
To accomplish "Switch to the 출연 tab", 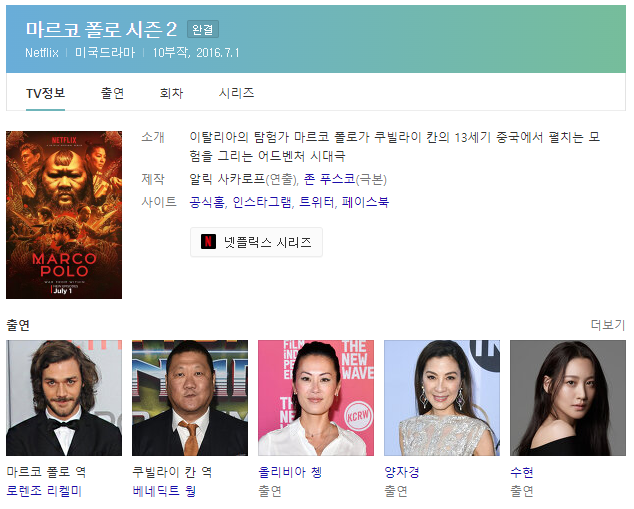I will pos(112,93).
